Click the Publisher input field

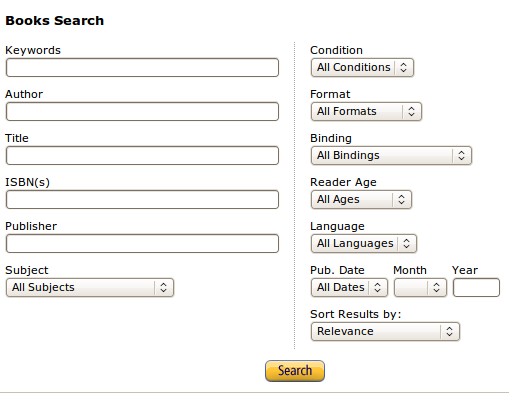click(x=142, y=244)
